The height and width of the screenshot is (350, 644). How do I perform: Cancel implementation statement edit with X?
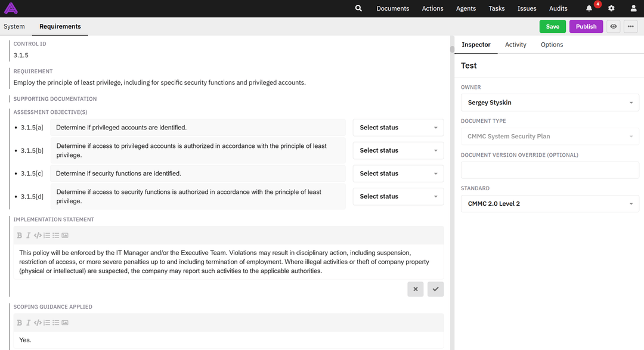(415, 289)
